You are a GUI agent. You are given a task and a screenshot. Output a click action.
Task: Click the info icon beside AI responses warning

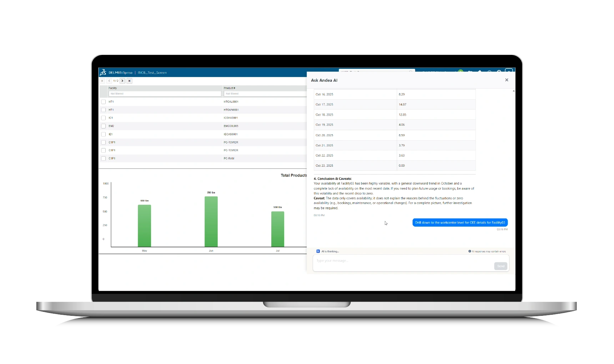(469, 251)
